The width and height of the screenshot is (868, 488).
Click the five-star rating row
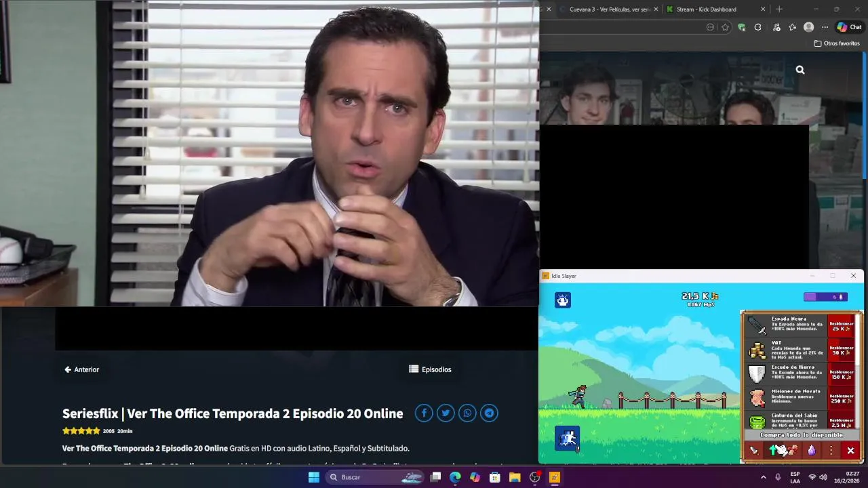tap(81, 430)
